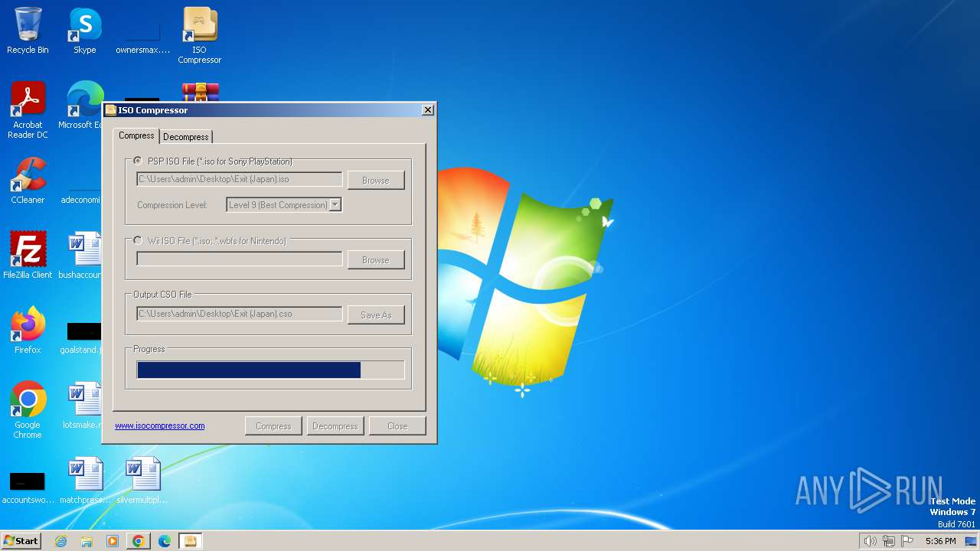Image resolution: width=980 pixels, height=551 pixels.
Task: Open the matchpress Word document icon
Action: pyautogui.click(x=85, y=481)
